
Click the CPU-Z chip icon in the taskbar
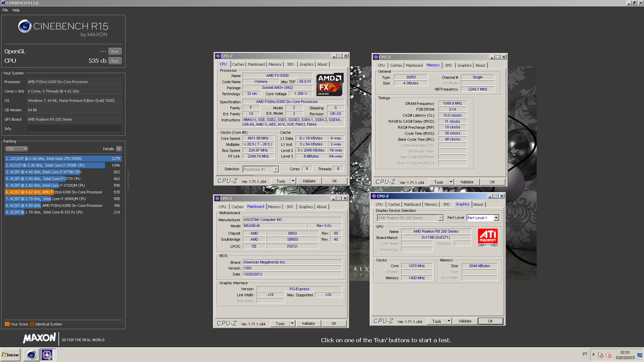click(x=47, y=355)
